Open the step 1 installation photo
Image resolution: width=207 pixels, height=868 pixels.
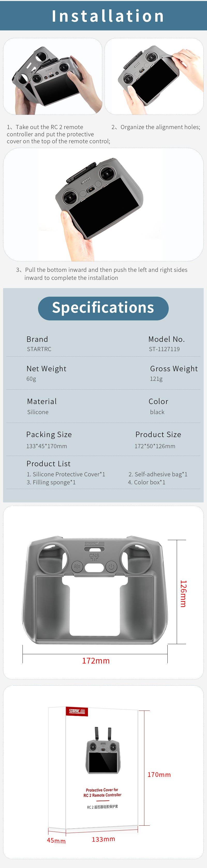click(53, 77)
